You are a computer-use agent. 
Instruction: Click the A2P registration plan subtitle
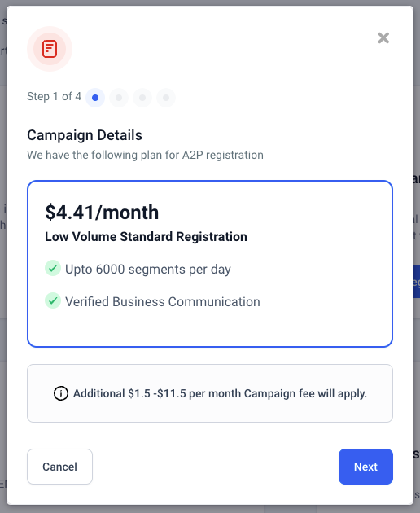tap(145, 155)
